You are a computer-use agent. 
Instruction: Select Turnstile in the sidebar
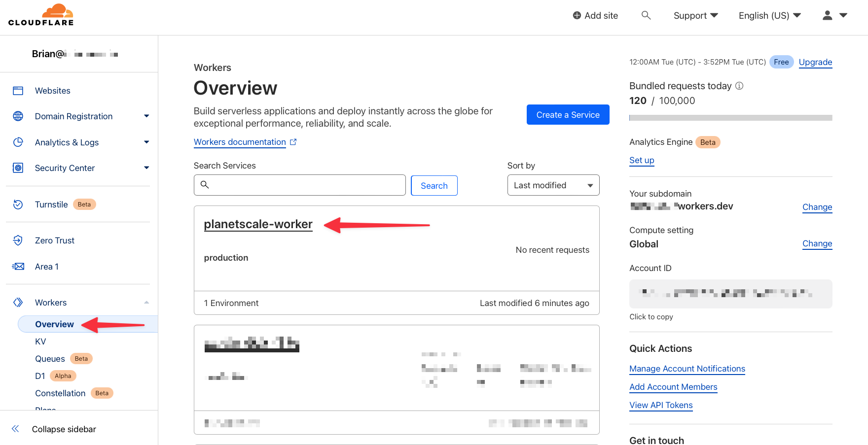point(51,205)
